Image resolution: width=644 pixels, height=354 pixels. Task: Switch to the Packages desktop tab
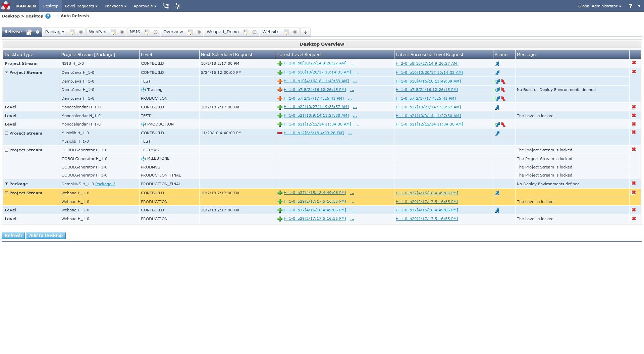pyautogui.click(x=55, y=32)
